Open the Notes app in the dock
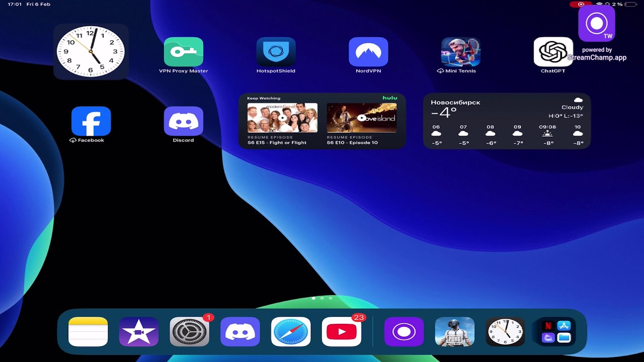 88,332
